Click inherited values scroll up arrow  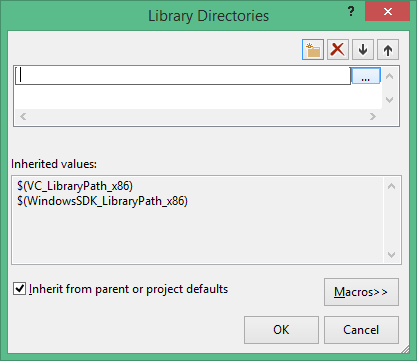[x=392, y=186]
